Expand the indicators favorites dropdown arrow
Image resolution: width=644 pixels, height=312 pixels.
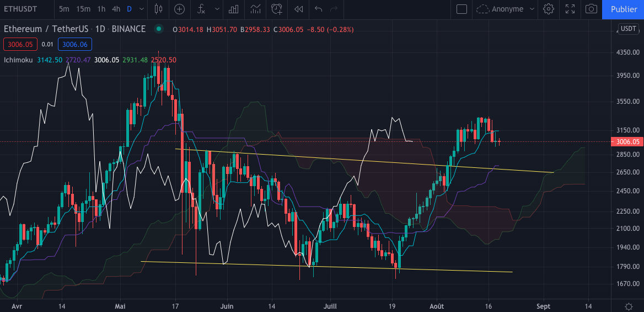pyautogui.click(x=216, y=9)
